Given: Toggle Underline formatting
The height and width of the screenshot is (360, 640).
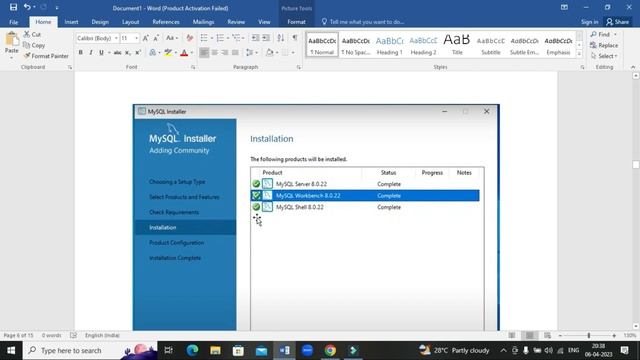Looking at the screenshot, I should click(101, 52).
